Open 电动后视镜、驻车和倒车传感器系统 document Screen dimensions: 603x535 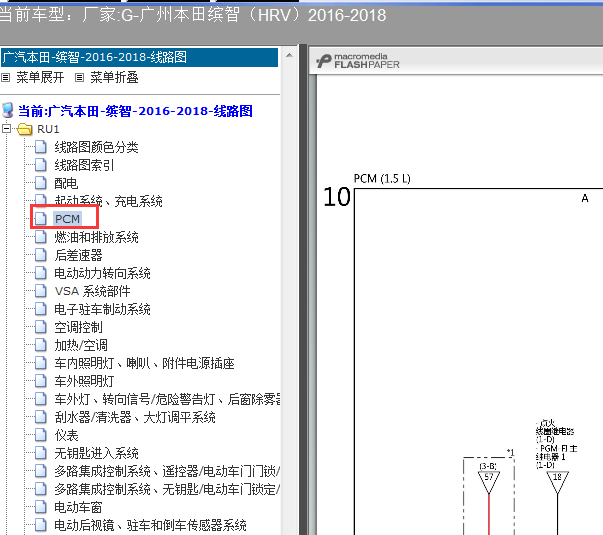(150, 525)
